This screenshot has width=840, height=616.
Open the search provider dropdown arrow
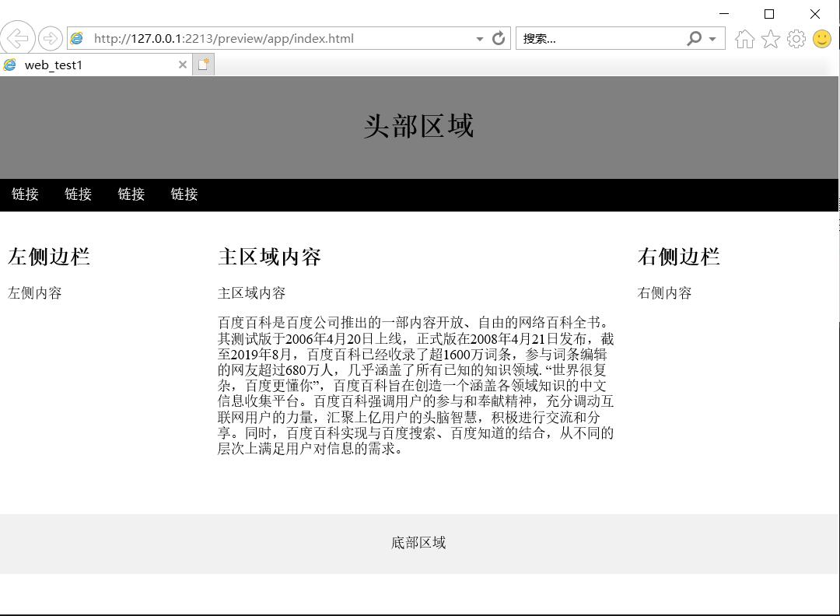coord(711,37)
